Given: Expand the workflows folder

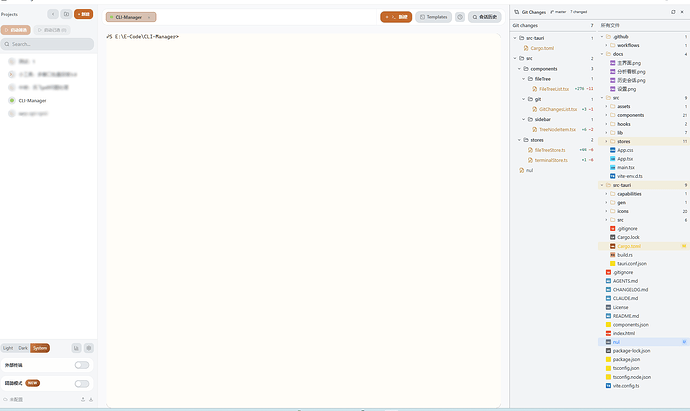Looking at the screenshot, I should (x=606, y=45).
